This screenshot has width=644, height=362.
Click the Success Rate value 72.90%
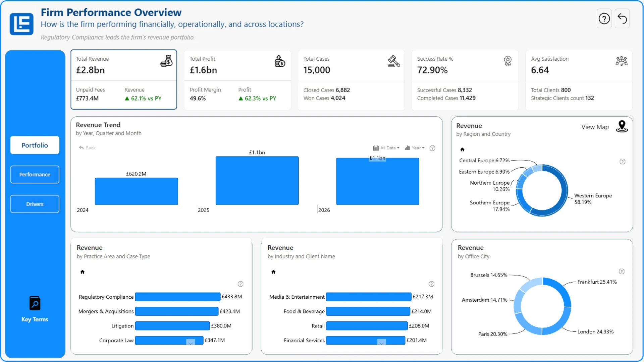[432, 70]
